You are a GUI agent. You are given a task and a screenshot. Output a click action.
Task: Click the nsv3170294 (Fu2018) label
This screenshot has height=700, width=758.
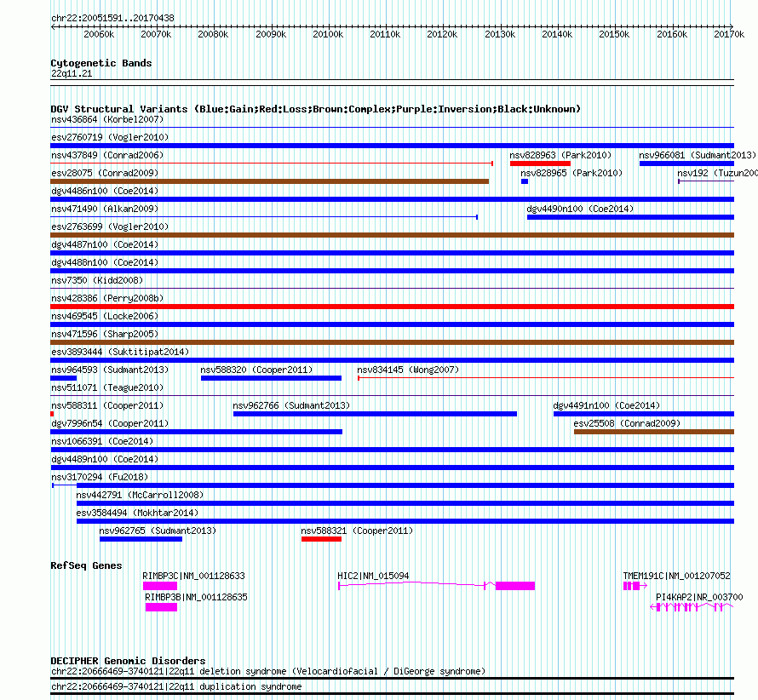point(100,477)
